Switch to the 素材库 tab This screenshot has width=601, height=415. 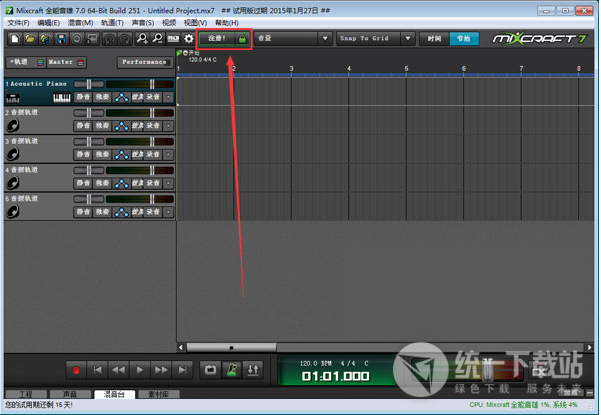coord(152,395)
